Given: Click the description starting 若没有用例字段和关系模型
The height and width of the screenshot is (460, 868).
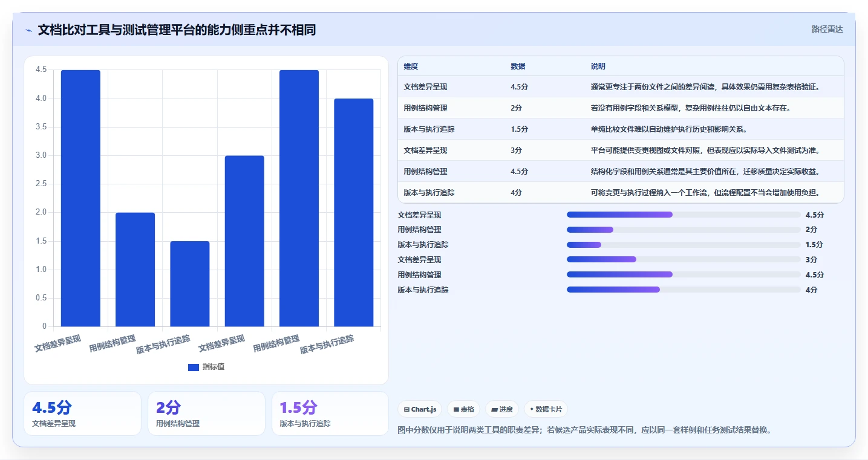Looking at the screenshot, I should pos(691,108).
